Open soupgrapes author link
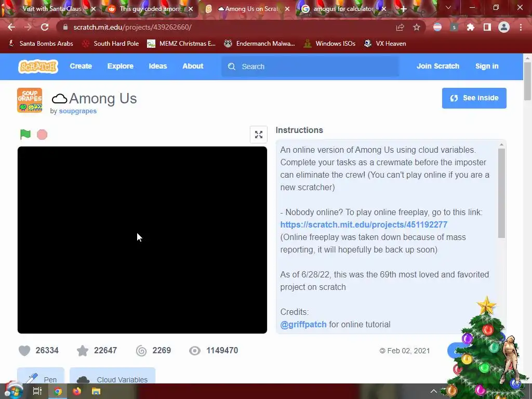The width and height of the screenshot is (532, 399). pyautogui.click(x=78, y=111)
